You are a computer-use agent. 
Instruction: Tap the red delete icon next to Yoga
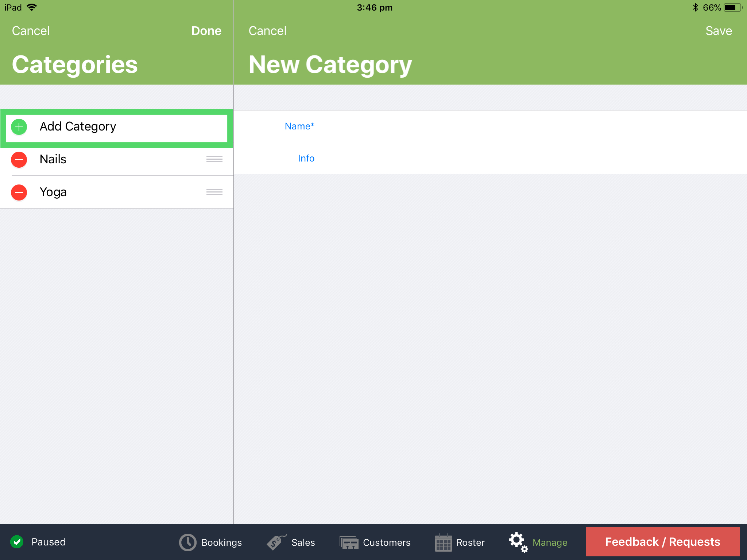pos(19,192)
